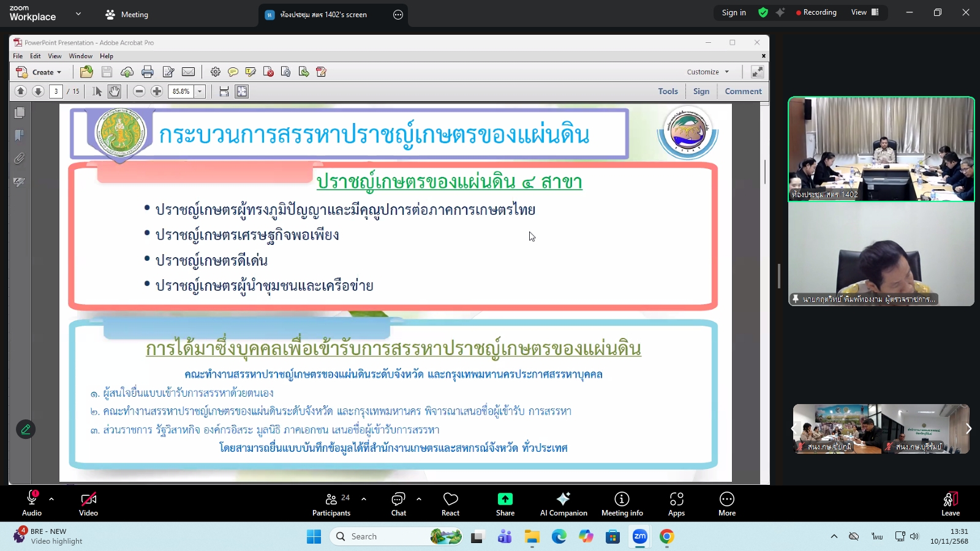This screenshot has width=980, height=551.
Task: Stop the Zoom video camera
Action: (88, 503)
